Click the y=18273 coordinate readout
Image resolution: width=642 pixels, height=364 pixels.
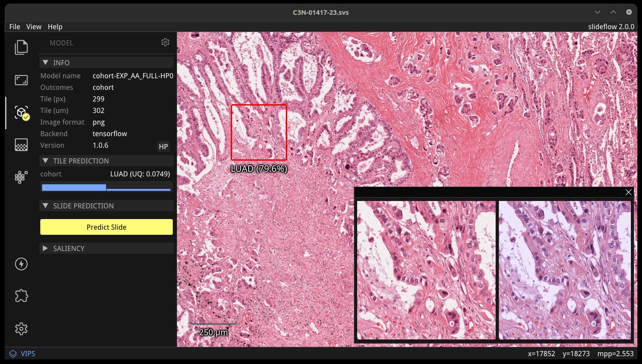576,354
